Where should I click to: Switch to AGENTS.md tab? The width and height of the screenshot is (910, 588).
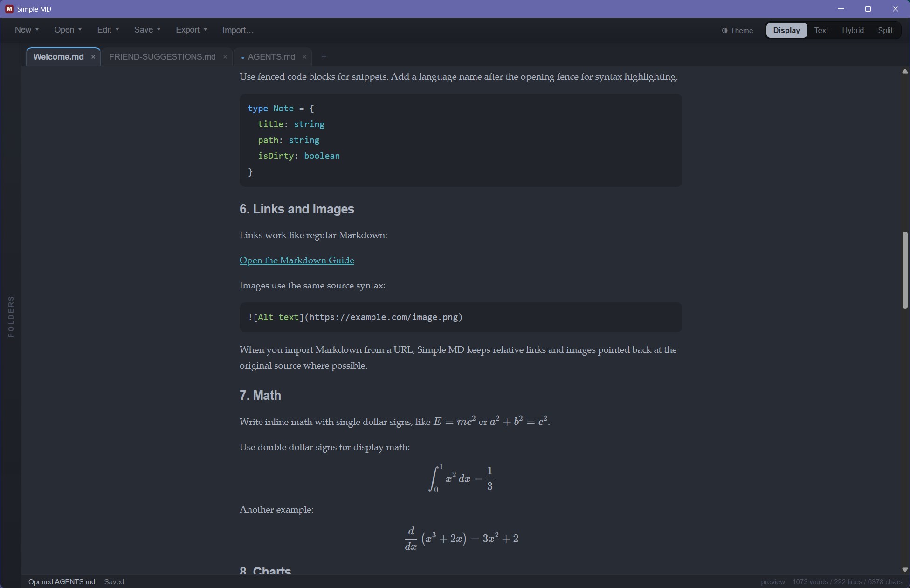271,57
